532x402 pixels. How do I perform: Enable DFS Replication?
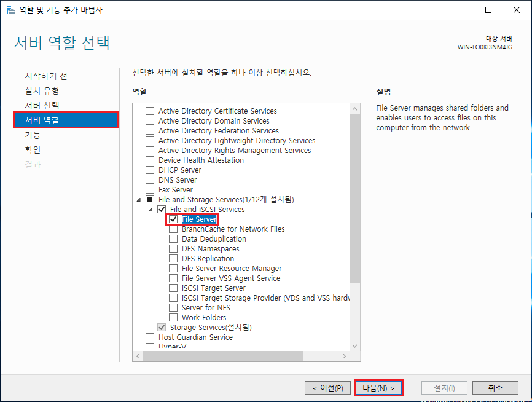173,258
